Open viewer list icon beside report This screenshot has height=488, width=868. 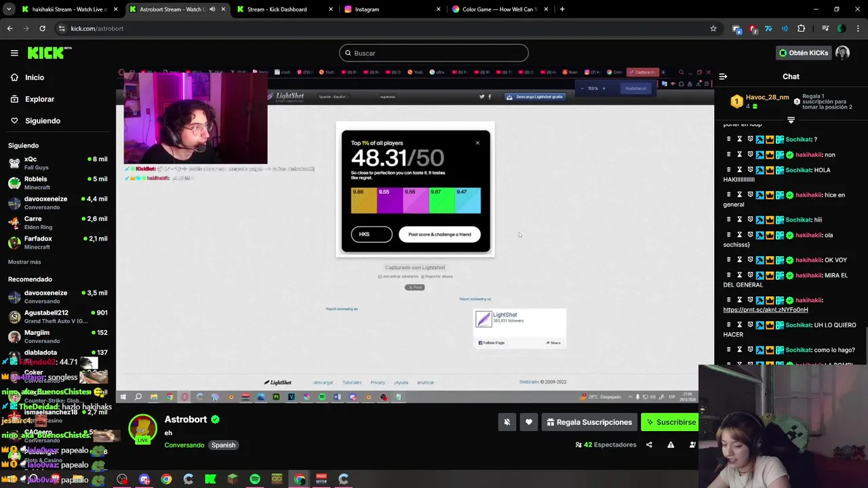pyautogui.click(x=692, y=445)
